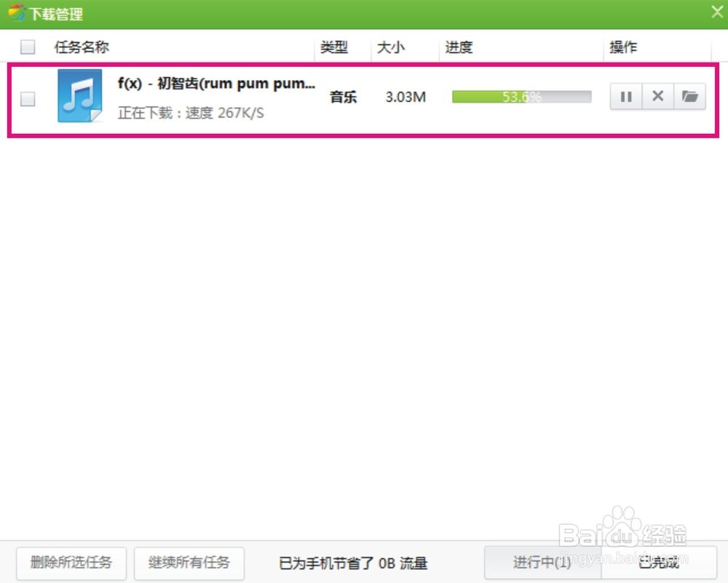The image size is (728, 583).
Task: Click the 53.6% progress bar
Action: (x=522, y=97)
